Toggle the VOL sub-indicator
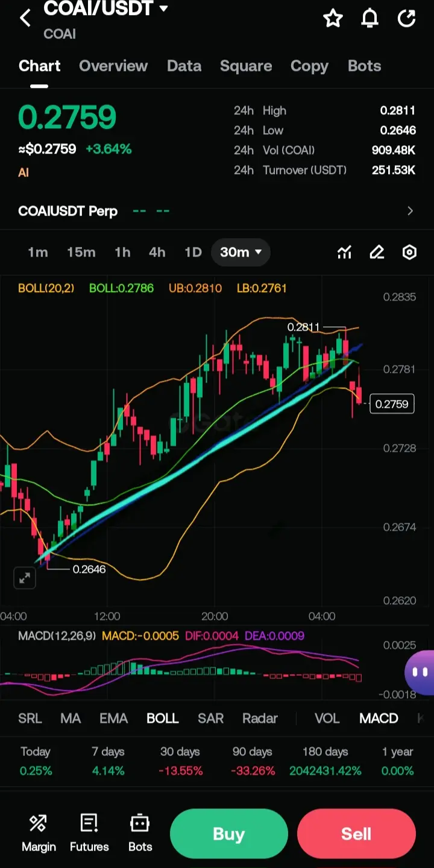Viewport: 434px width, 868px height. (327, 719)
